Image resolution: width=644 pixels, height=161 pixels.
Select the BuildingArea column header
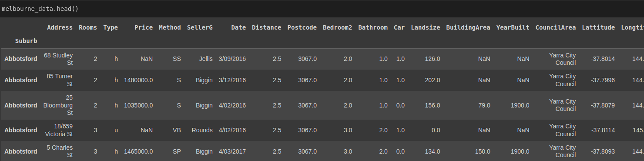pyautogui.click(x=468, y=27)
